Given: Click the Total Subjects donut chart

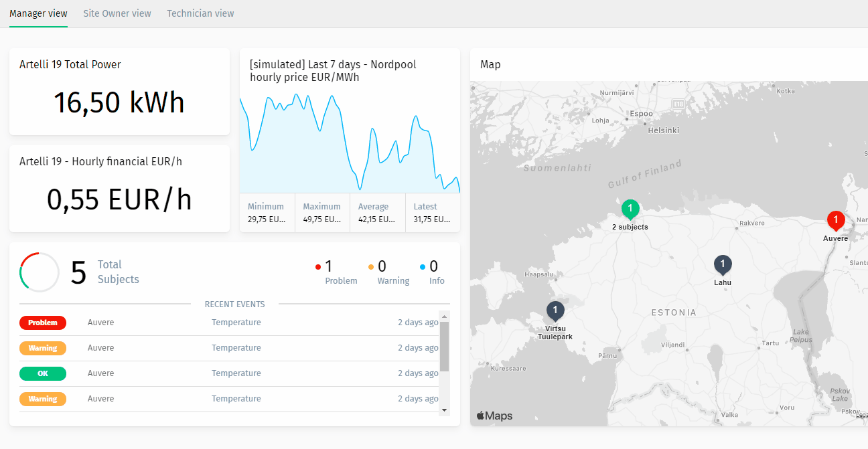Looking at the screenshot, I should (x=39, y=272).
